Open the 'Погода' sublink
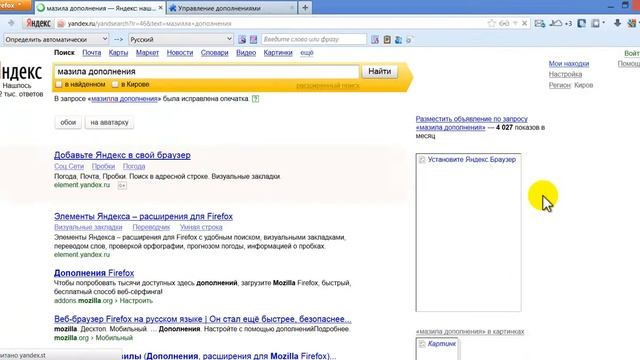The height and width of the screenshot is (360, 640). (x=134, y=166)
